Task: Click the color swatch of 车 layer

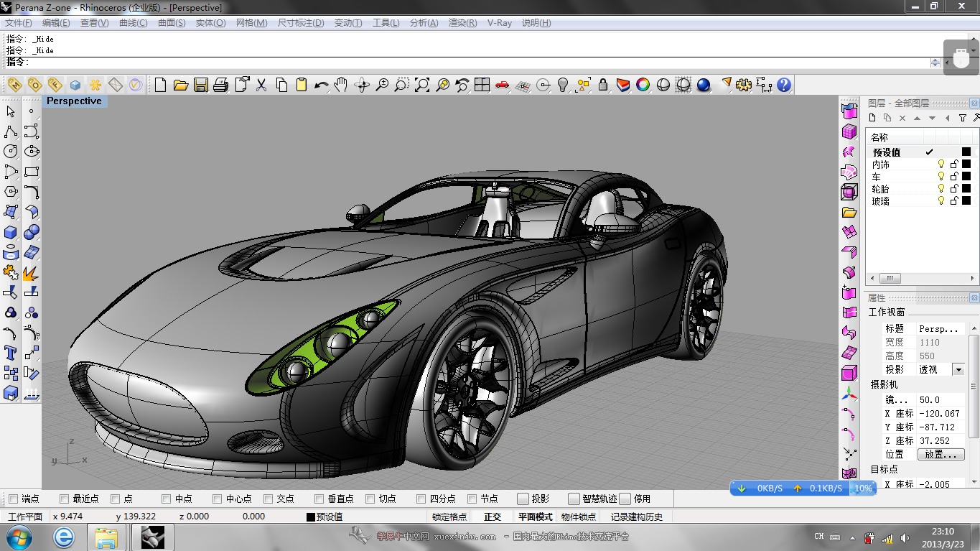Action: click(x=966, y=176)
